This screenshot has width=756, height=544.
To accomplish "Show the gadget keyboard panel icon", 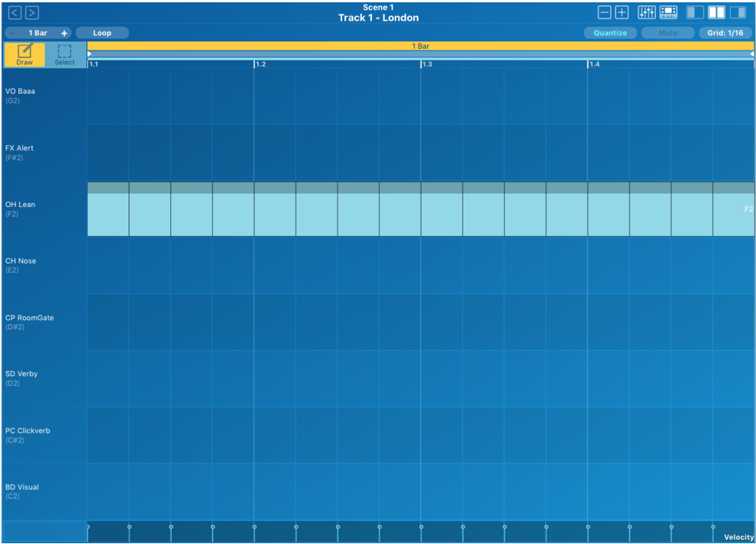I will (x=668, y=12).
